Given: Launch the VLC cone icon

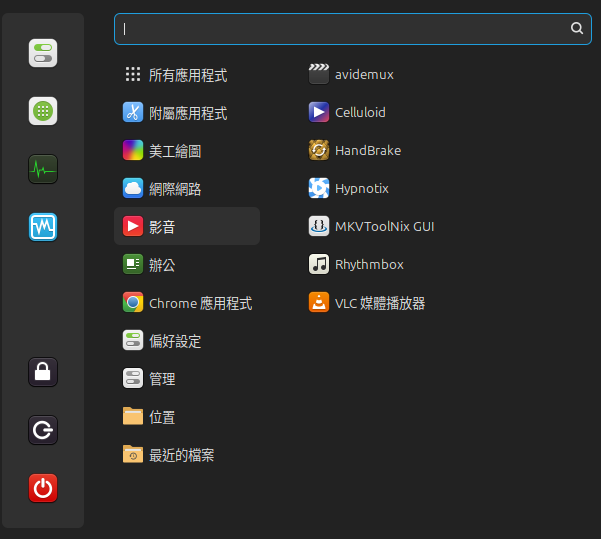Looking at the screenshot, I should click(x=319, y=302).
